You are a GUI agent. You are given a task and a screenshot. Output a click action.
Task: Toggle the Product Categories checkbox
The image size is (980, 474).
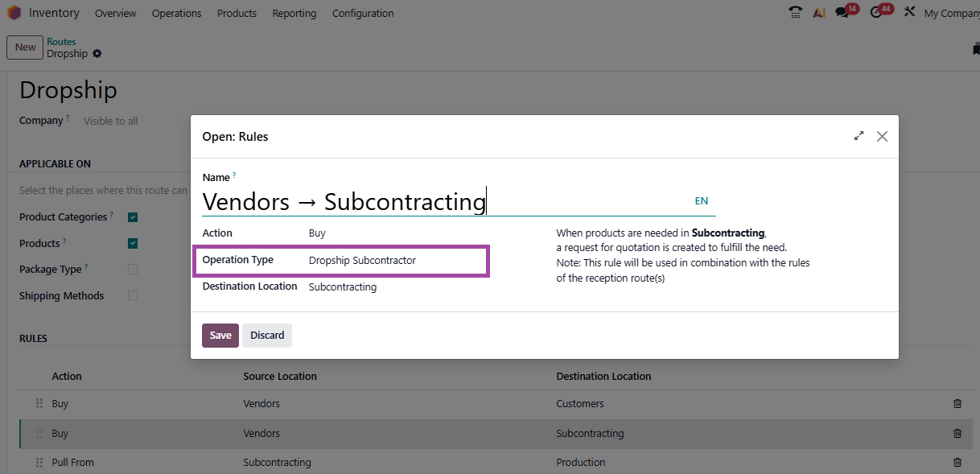(x=133, y=217)
